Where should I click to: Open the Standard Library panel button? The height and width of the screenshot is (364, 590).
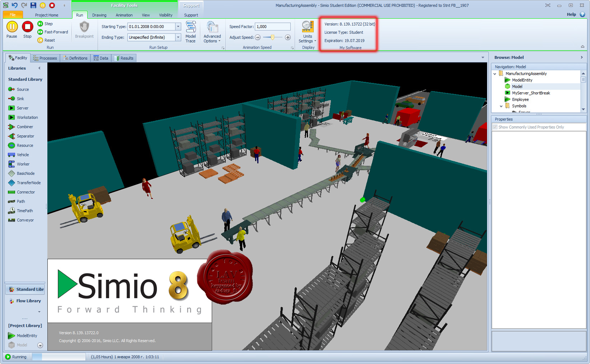click(25, 289)
